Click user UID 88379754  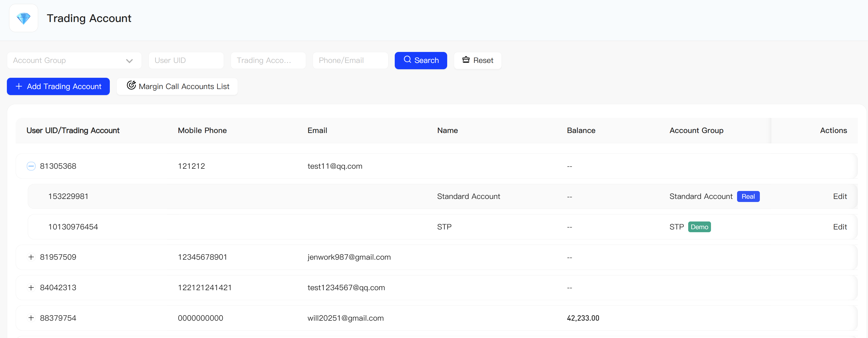(x=58, y=318)
